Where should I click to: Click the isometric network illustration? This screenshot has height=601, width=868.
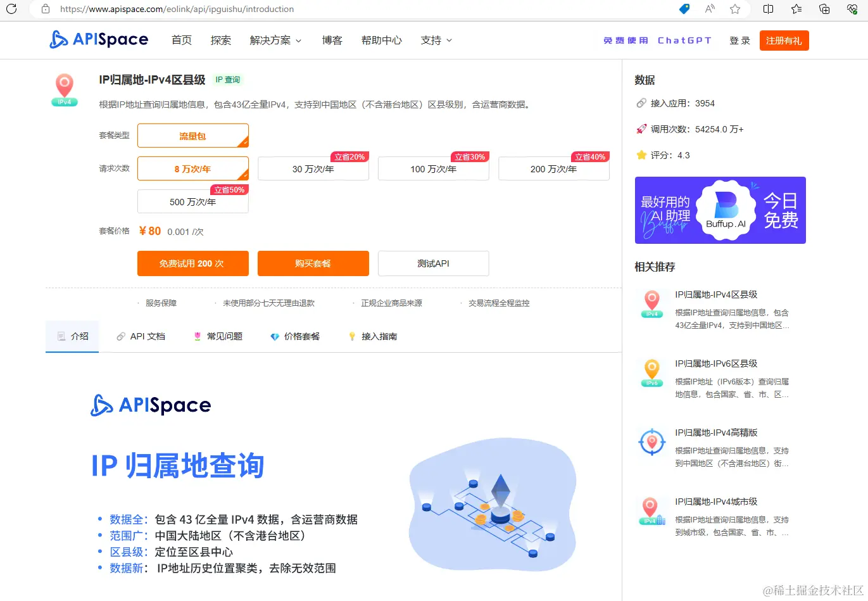click(x=493, y=505)
